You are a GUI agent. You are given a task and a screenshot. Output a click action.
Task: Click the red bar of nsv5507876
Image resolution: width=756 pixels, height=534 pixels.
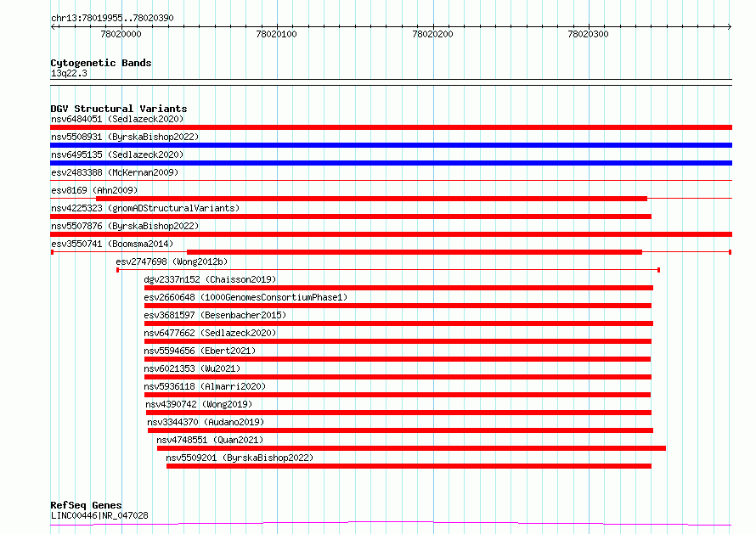click(x=391, y=234)
